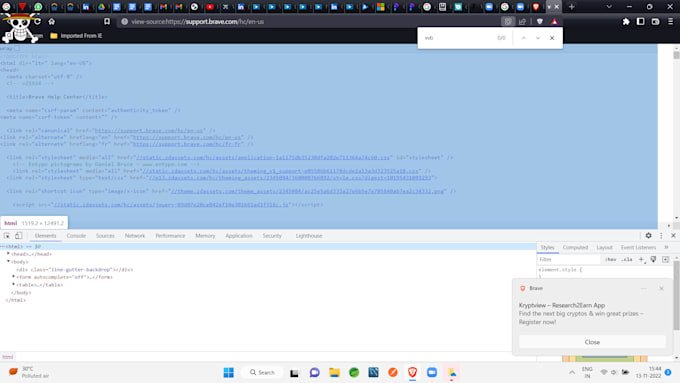This screenshot has width=680, height=383.
Task: Toggle the :hov element state button
Action: 611,259
